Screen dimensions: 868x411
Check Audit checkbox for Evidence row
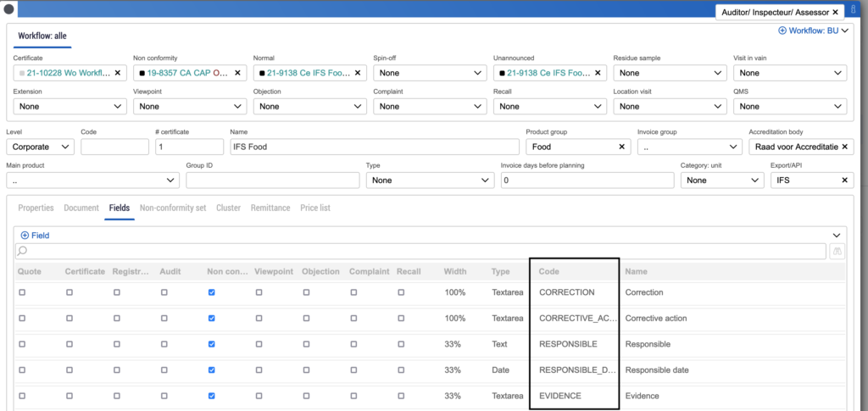(x=164, y=396)
